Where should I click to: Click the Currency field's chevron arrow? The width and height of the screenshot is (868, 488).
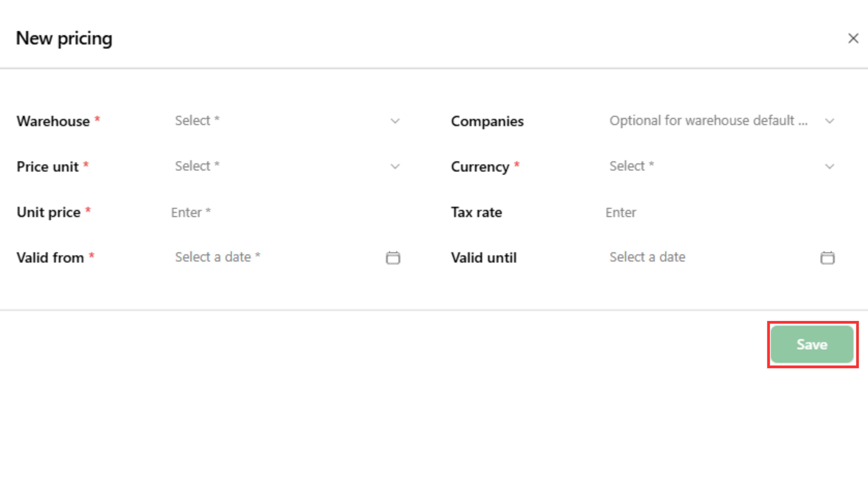(829, 166)
